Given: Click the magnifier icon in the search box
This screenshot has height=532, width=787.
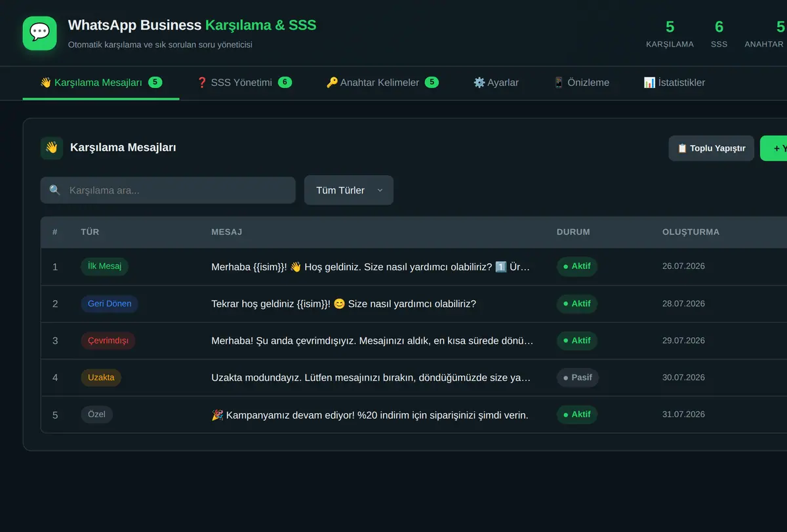Looking at the screenshot, I should click(x=55, y=190).
